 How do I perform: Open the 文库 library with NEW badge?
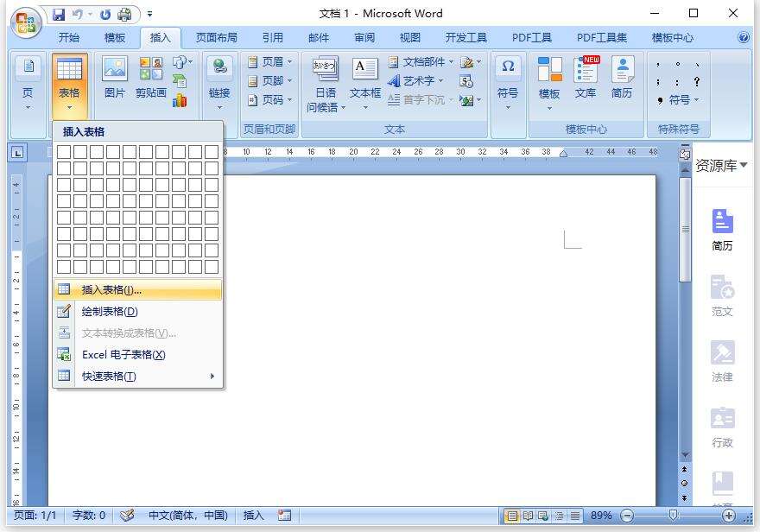(586, 78)
